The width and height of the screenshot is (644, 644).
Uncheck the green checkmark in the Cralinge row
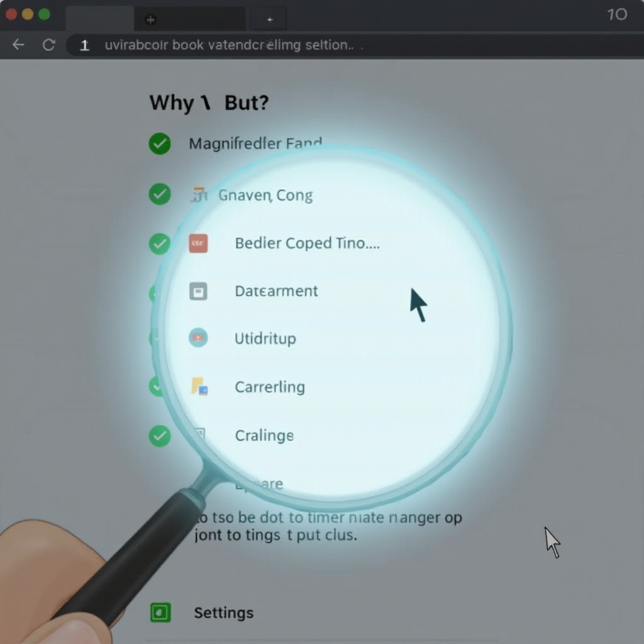tap(160, 435)
